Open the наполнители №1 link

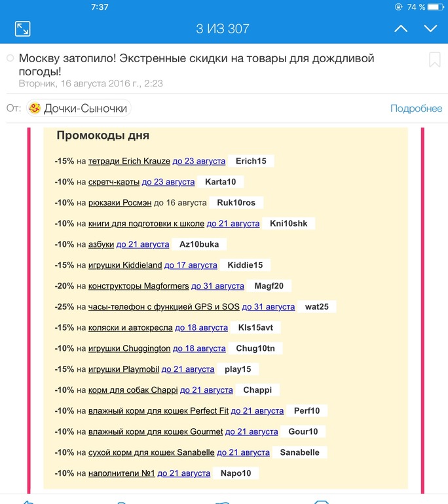pos(121,473)
